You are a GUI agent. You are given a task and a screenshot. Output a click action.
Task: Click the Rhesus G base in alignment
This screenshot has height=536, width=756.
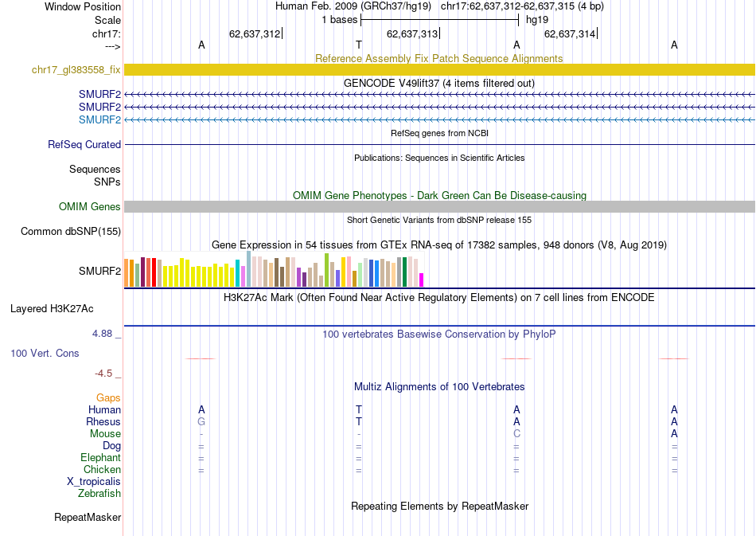pyautogui.click(x=201, y=421)
